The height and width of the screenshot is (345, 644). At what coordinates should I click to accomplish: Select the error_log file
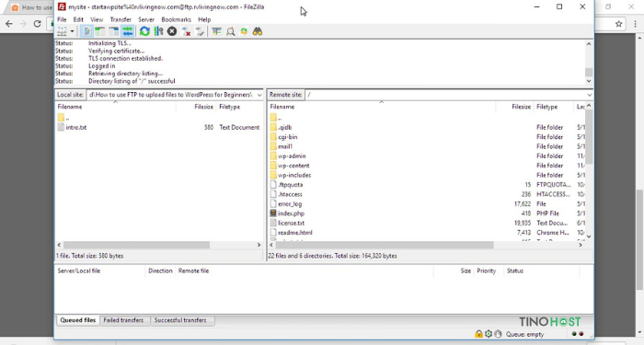coord(290,203)
